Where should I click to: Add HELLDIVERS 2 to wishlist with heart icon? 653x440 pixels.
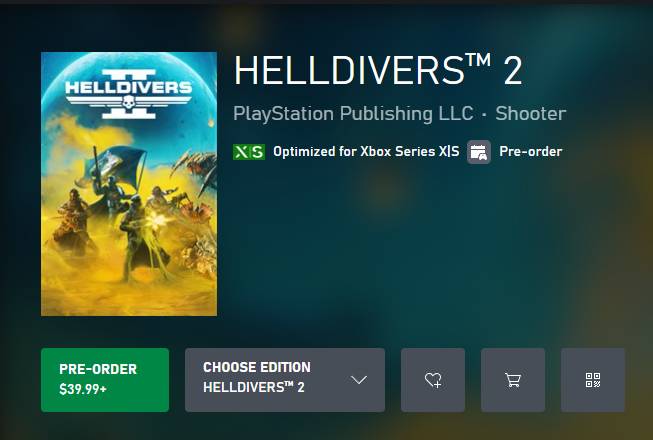pyautogui.click(x=433, y=380)
